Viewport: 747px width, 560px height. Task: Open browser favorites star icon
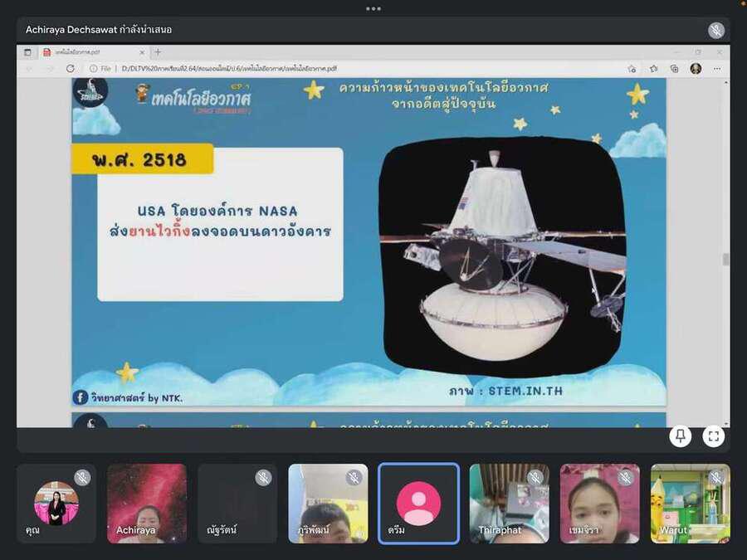coord(653,69)
